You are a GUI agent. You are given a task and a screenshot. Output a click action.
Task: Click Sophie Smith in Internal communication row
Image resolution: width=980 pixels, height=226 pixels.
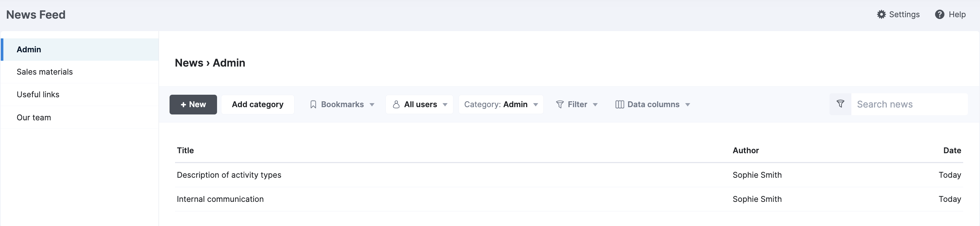click(757, 199)
